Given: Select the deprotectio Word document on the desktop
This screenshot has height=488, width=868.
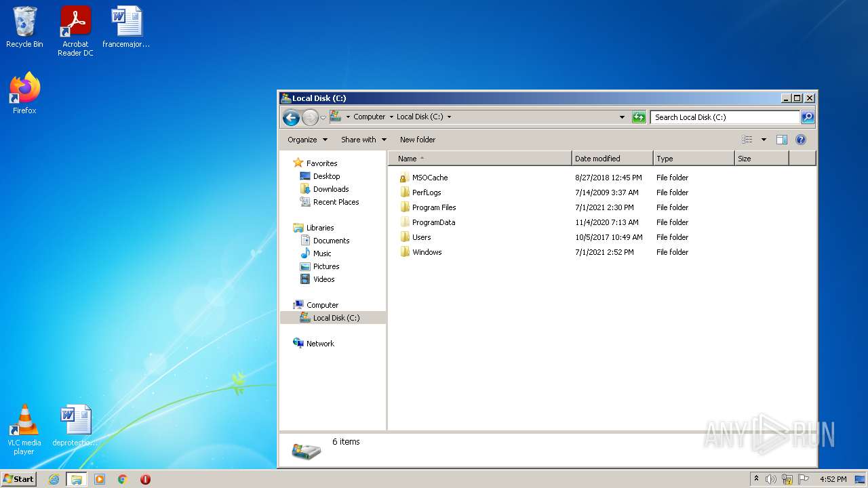Looking at the screenshot, I should tap(75, 420).
